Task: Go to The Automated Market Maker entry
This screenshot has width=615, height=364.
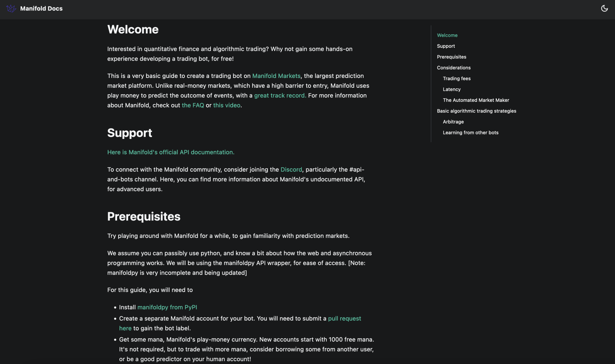Action: coord(476,100)
